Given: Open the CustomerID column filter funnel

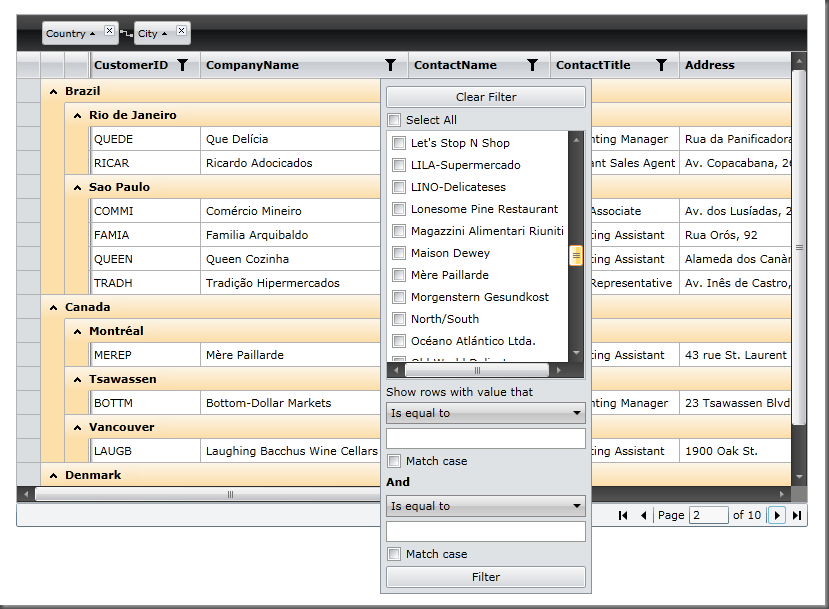Looking at the screenshot, I should (182, 65).
